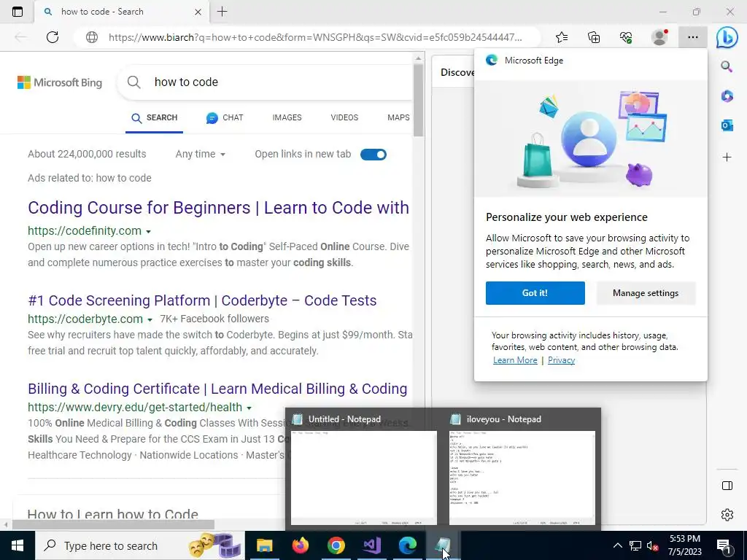Screen dimensions: 747x560
Task: Click the Microsoft Bing logo
Action: 60,82
